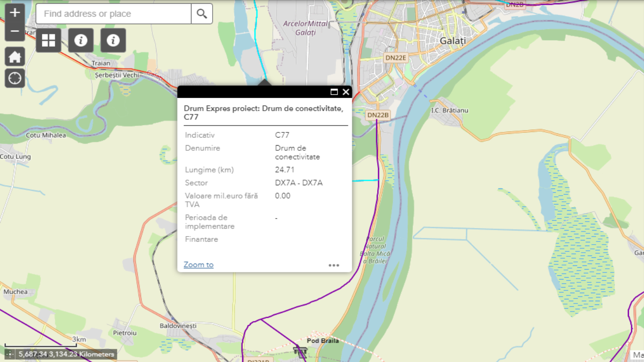
Task: Return to the default home extent
Action: pyautogui.click(x=15, y=57)
